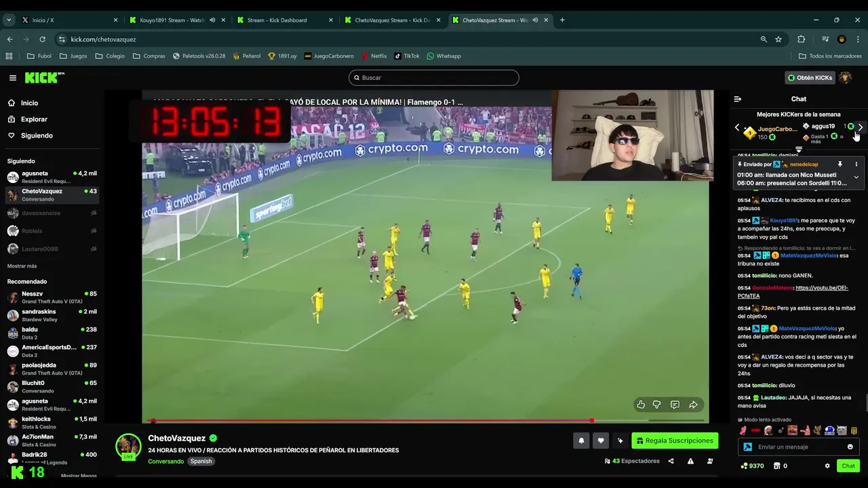Screen dimensions: 868x488
Task: Open the Netflix bookmark
Action: pos(374,56)
